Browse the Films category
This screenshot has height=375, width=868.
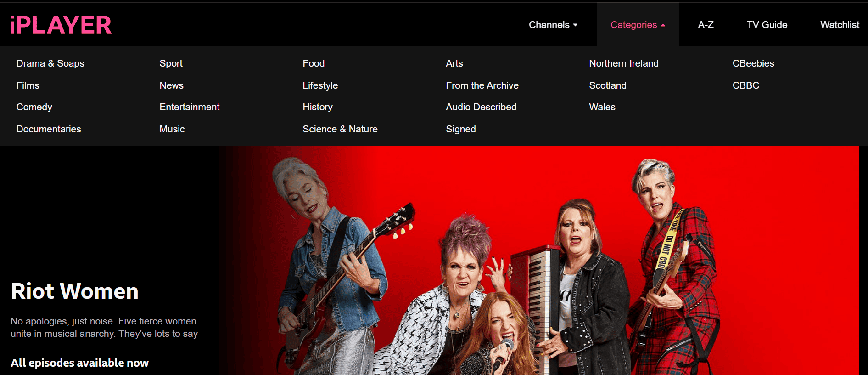coord(28,85)
